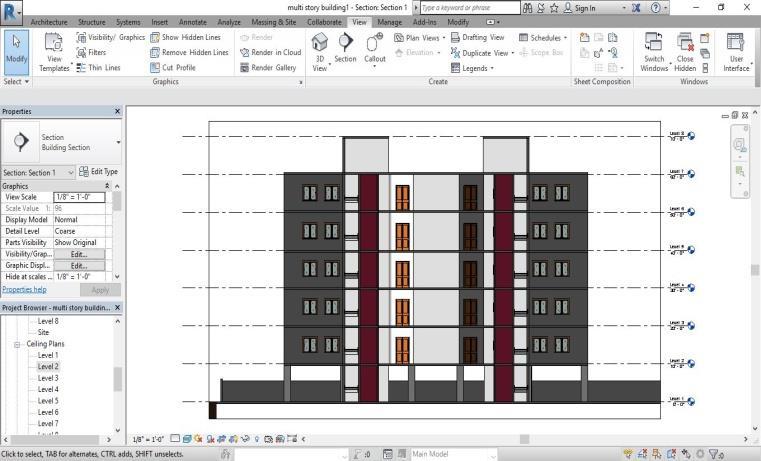Viewport: 761px width, 461px height.
Task: Open the Help question mark icon
Action: coord(655,8)
